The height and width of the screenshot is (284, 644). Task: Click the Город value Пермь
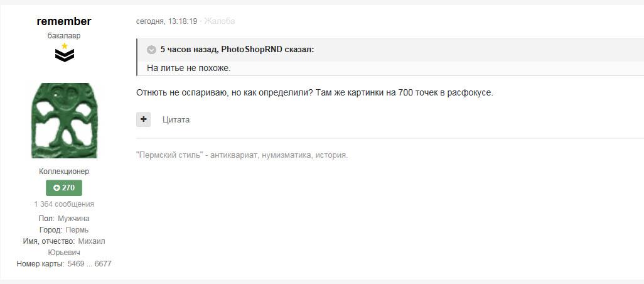tap(77, 230)
